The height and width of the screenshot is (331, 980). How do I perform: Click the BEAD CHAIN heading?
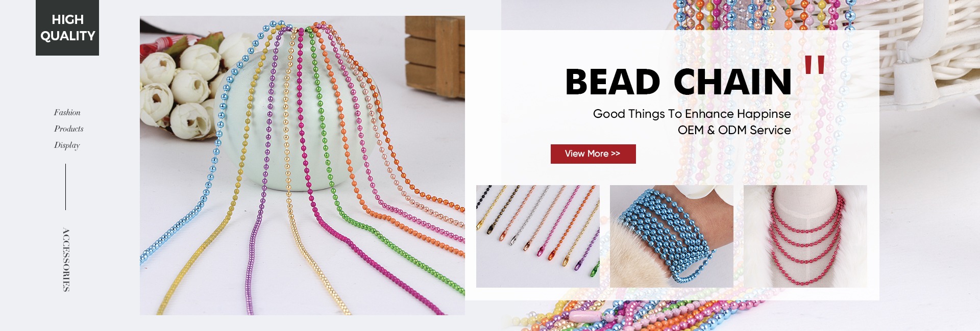(678, 82)
